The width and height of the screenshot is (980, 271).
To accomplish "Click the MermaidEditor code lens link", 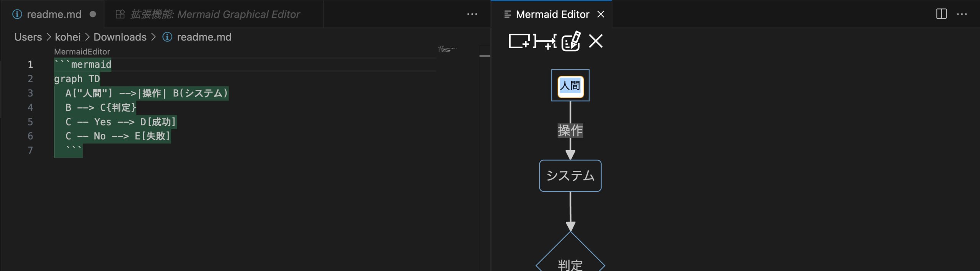I will [82, 52].
